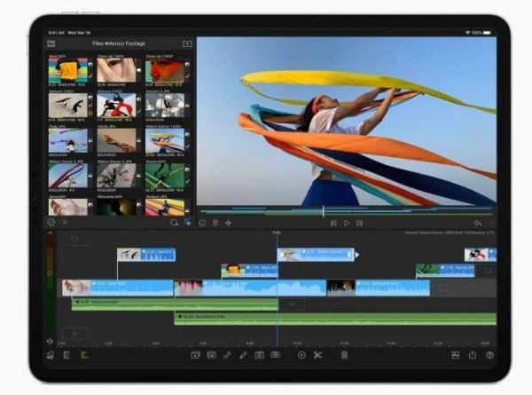
Task: Open the media source library icon
Action: (x=51, y=43)
